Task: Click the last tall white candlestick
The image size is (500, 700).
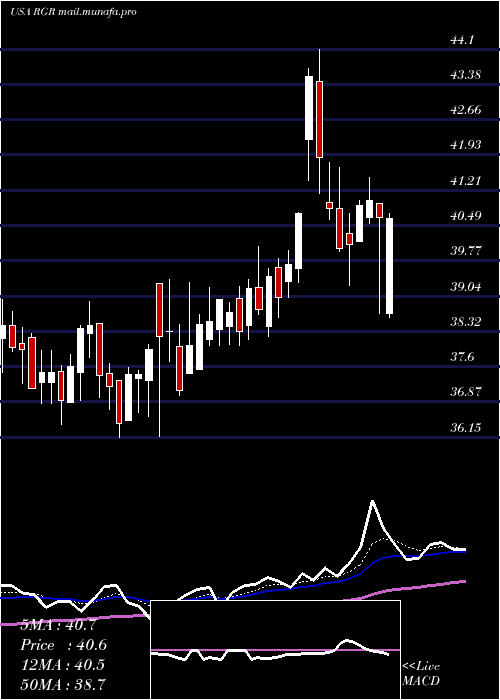Action: (x=389, y=266)
